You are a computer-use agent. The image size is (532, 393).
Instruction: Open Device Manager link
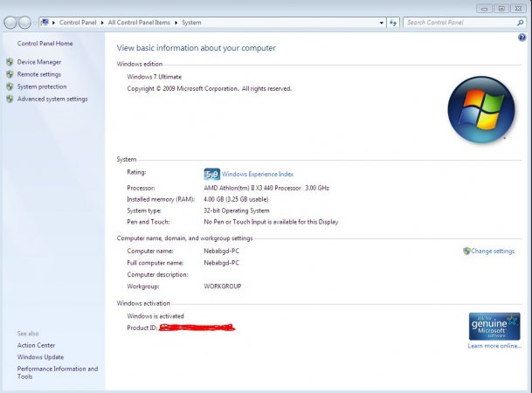click(x=39, y=62)
